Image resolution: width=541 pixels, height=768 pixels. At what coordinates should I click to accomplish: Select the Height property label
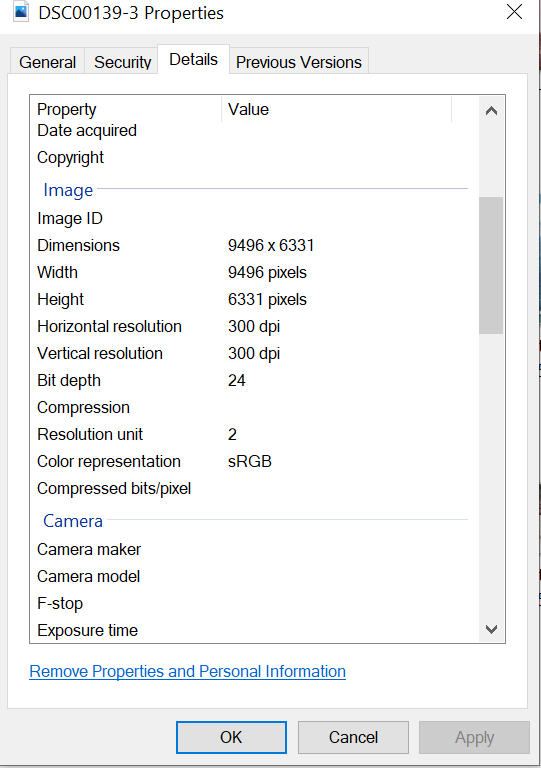pyautogui.click(x=60, y=299)
